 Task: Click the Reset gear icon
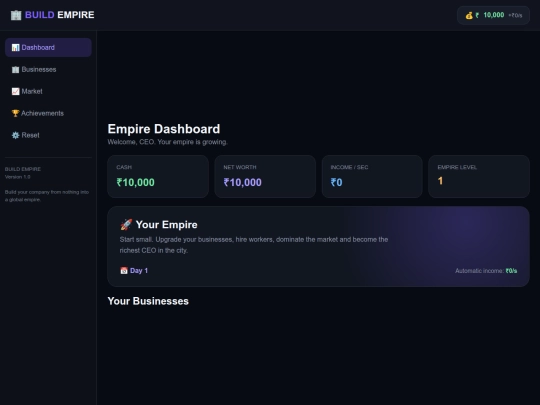15,135
